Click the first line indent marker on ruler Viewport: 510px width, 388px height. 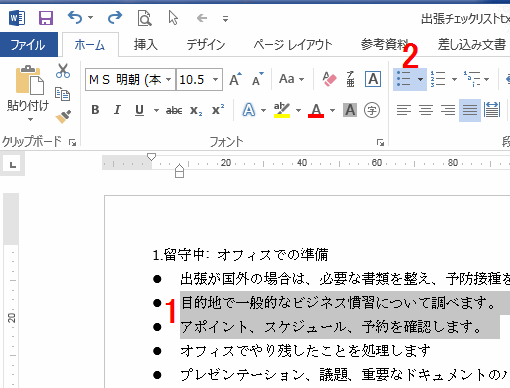click(x=151, y=156)
